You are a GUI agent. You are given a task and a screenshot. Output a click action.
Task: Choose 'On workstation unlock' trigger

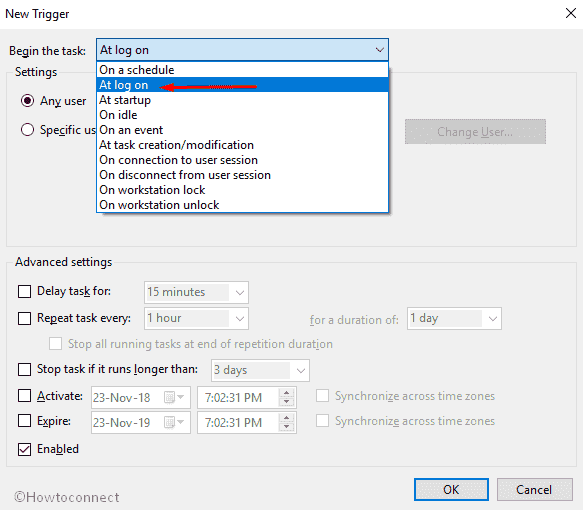pyautogui.click(x=242, y=205)
